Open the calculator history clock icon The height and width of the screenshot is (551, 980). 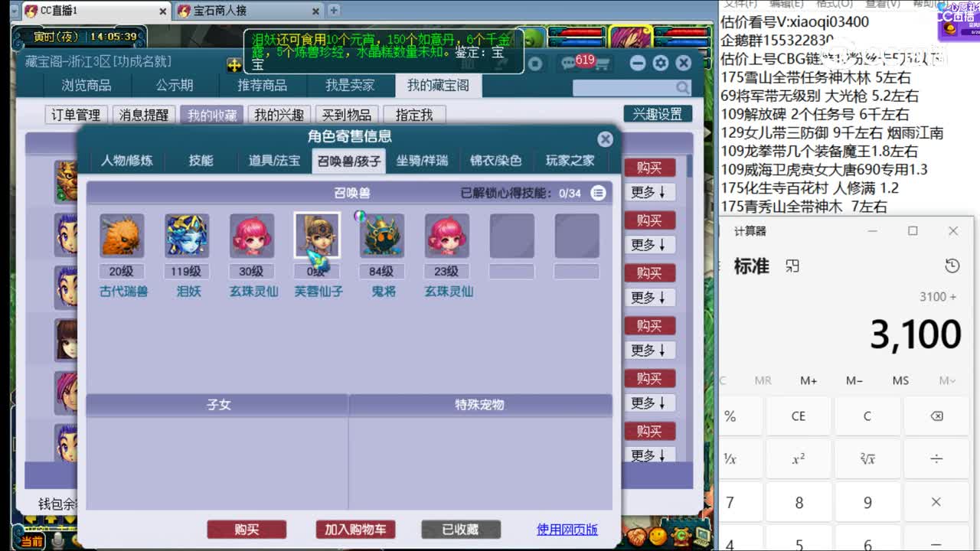tap(952, 264)
